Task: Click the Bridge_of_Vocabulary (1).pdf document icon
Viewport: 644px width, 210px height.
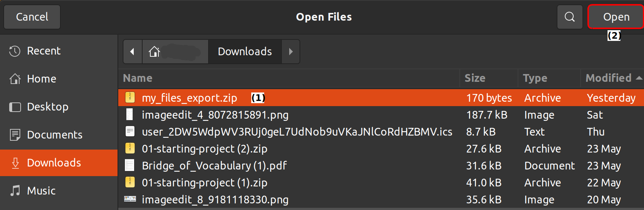Action: [130, 165]
